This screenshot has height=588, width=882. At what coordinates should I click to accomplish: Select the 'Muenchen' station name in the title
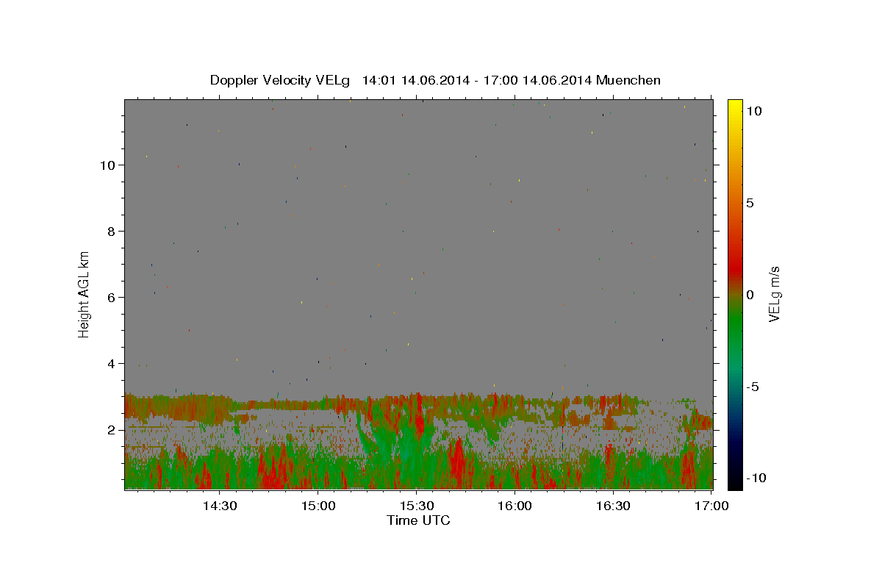628,80
